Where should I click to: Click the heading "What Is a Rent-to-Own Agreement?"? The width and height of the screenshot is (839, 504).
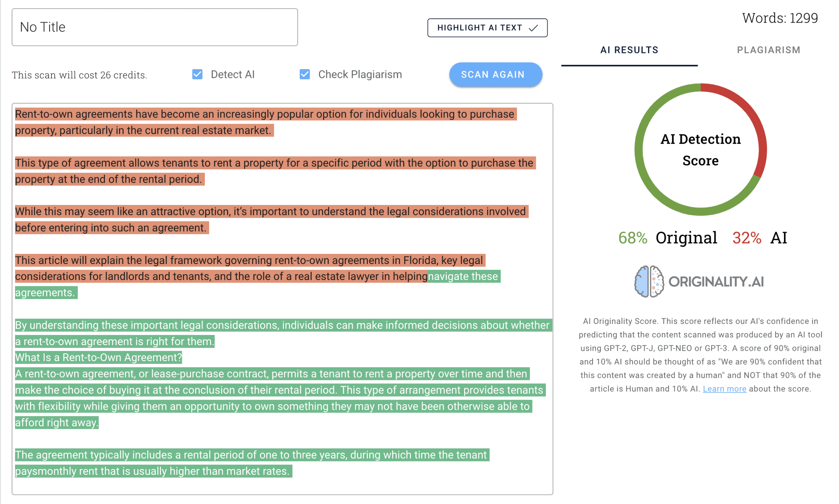point(99,357)
